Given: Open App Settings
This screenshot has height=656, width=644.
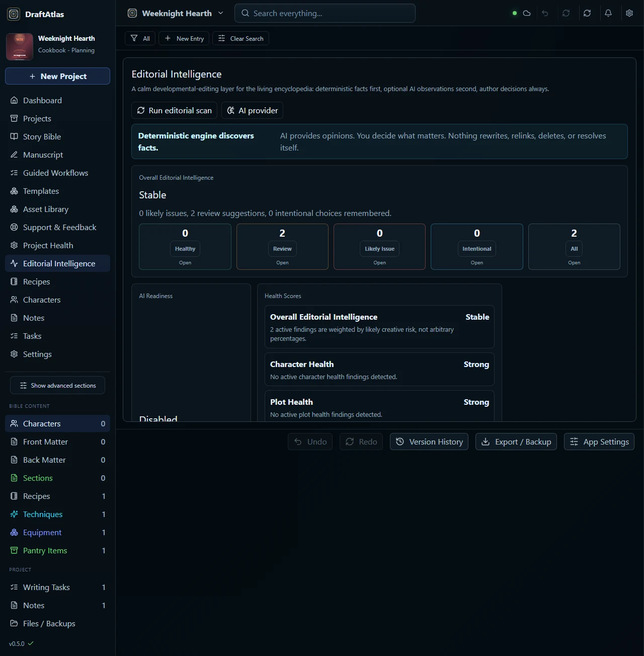Looking at the screenshot, I should coord(599,442).
